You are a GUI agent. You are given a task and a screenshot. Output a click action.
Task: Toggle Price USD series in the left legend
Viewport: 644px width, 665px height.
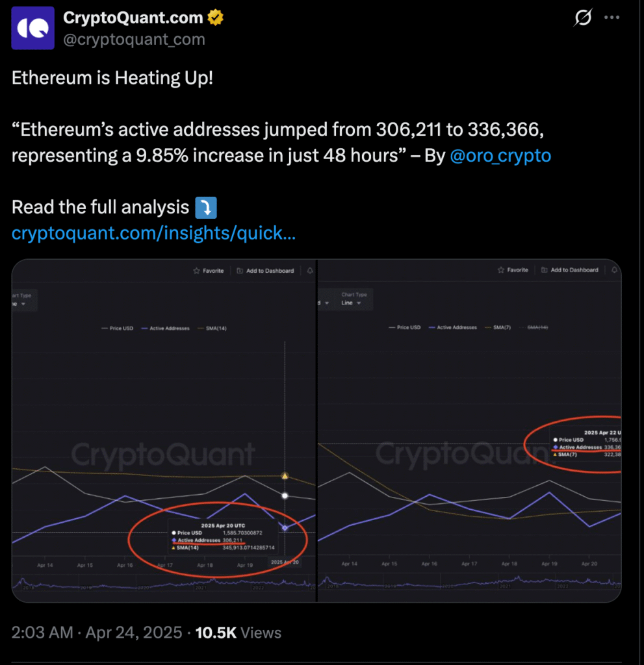(118, 329)
